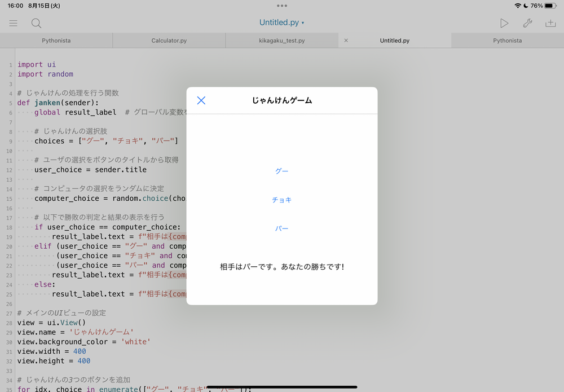Tap the Wi-Fi status icon
Viewport: 564px width, 392px height.
pyautogui.click(x=519, y=5)
